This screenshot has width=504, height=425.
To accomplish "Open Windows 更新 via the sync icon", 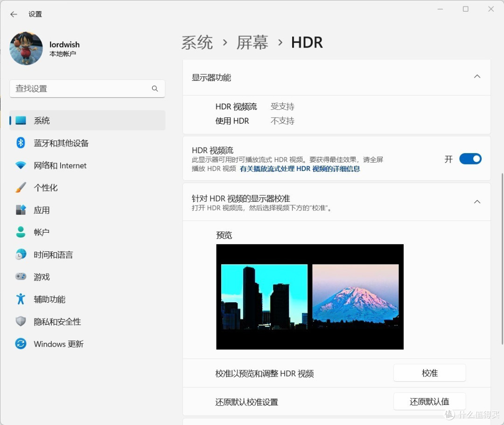I will tap(21, 344).
